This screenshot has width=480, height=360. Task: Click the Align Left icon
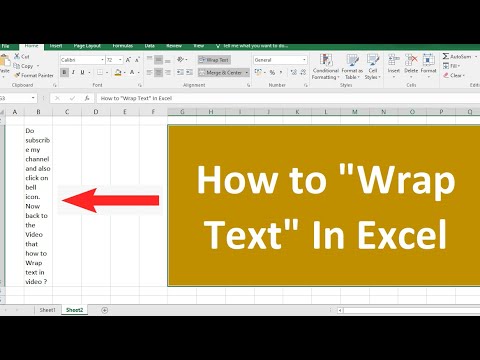[x=150, y=72]
